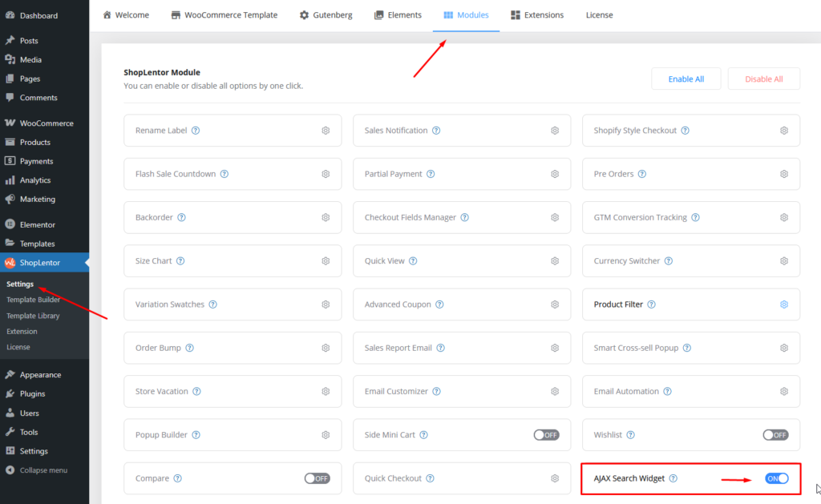Open WordPress Settings in the sidebar
This screenshot has width=821, height=504.
(x=45, y=450)
